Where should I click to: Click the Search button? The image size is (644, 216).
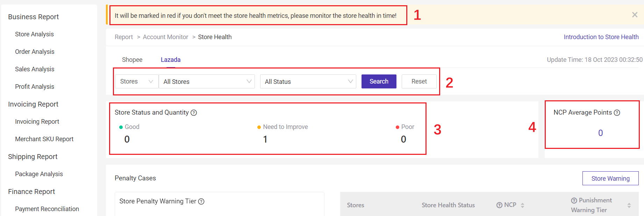point(379,81)
